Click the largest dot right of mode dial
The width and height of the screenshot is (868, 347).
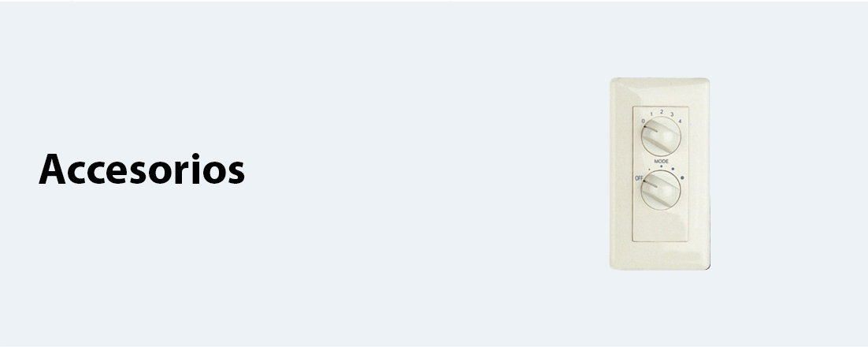682,178
